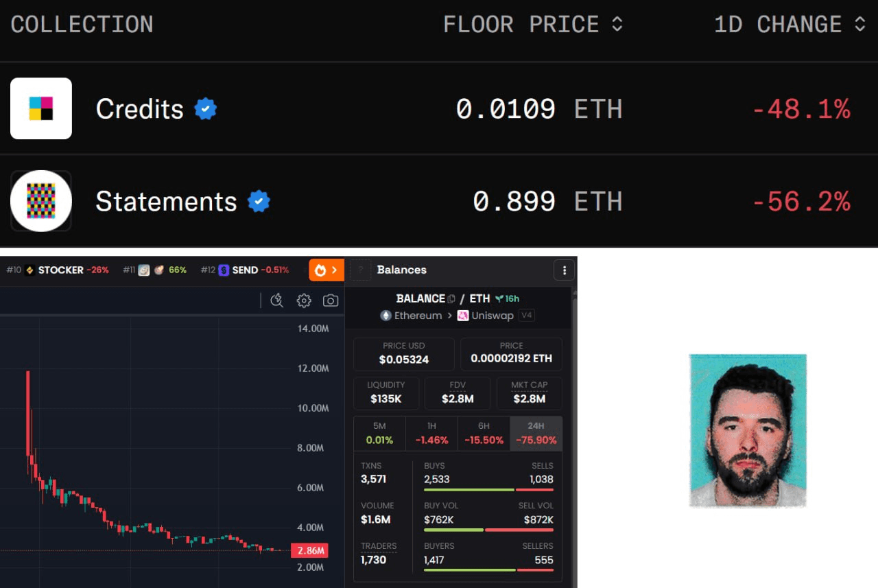This screenshot has height=588, width=878.
Task: Click the quick search indicators icon
Action: pyautogui.click(x=277, y=301)
